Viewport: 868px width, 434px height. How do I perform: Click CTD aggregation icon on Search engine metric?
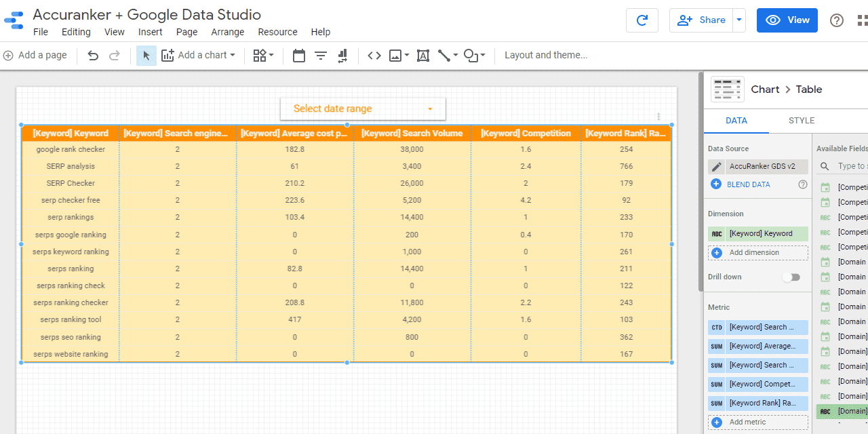pyautogui.click(x=717, y=327)
